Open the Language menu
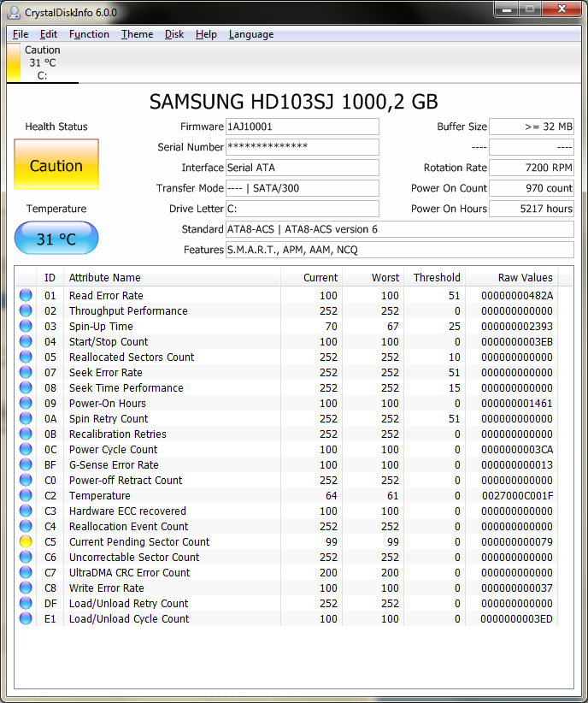 coord(251,34)
